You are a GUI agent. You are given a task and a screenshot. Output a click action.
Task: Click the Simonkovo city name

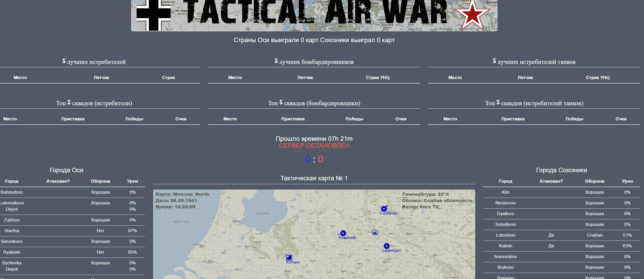pyautogui.click(x=12, y=241)
